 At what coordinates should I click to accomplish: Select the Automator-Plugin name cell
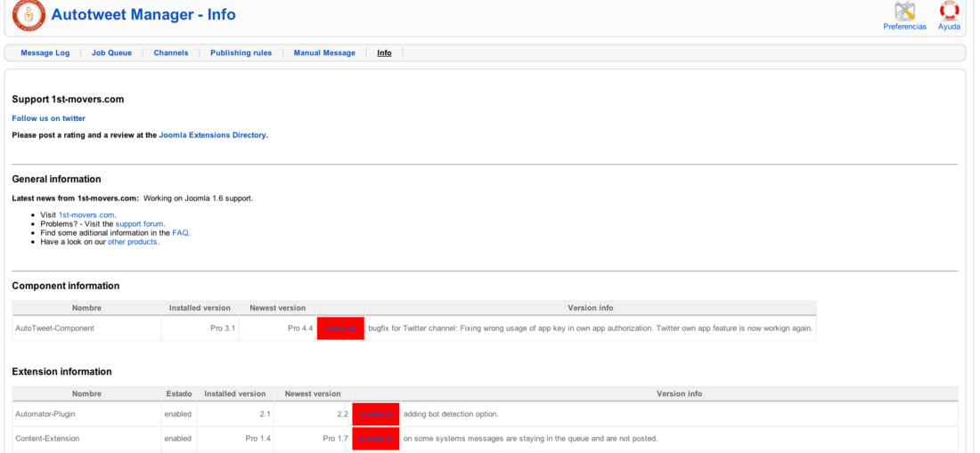tap(87, 415)
